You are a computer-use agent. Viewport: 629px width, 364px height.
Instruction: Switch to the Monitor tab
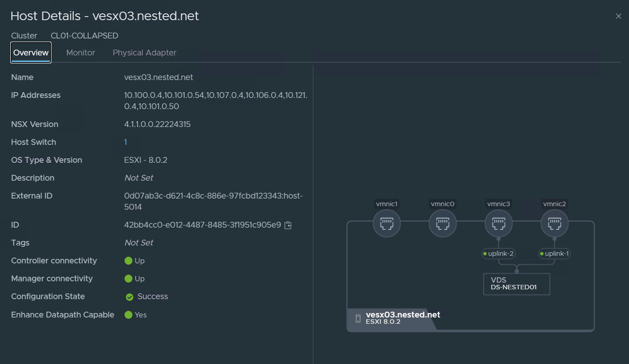click(x=81, y=53)
